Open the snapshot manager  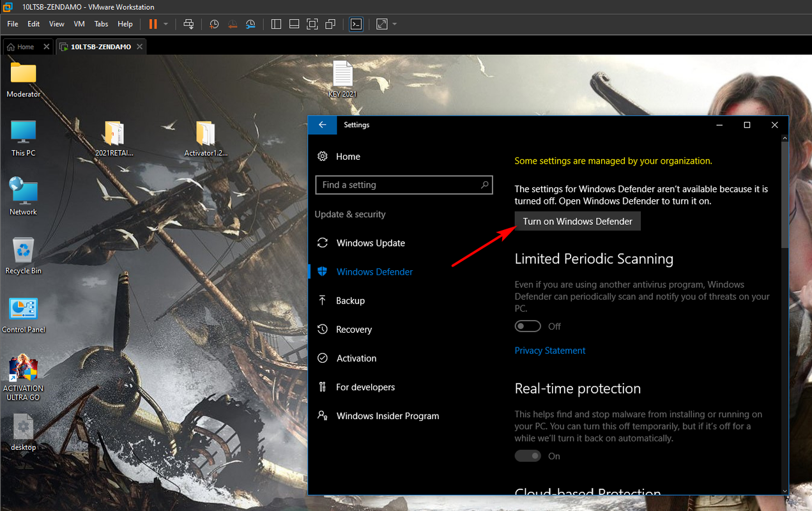click(251, 24)
